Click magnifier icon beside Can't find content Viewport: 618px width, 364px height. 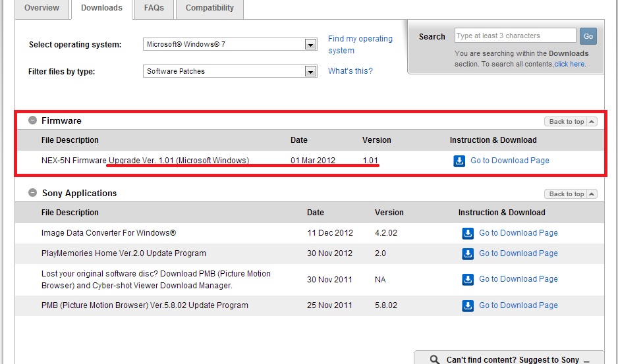[435, 359]
